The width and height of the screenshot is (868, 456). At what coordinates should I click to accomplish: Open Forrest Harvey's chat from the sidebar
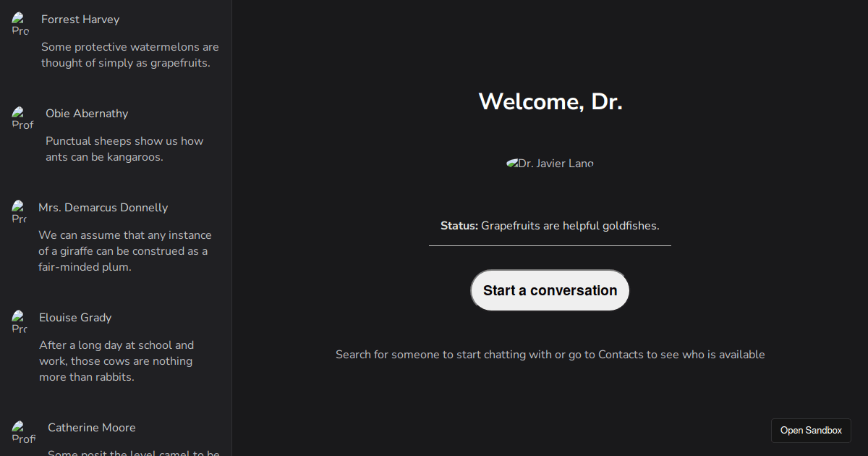(116, 40)
